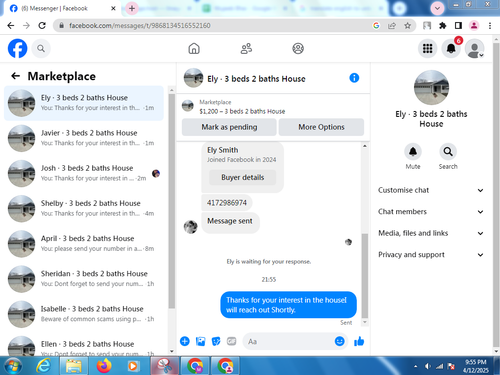Image resolution: width=500 pixels, height=375 pixels.
Task: Open Facebook search magnifier icon
Action: tap(41, 49)
